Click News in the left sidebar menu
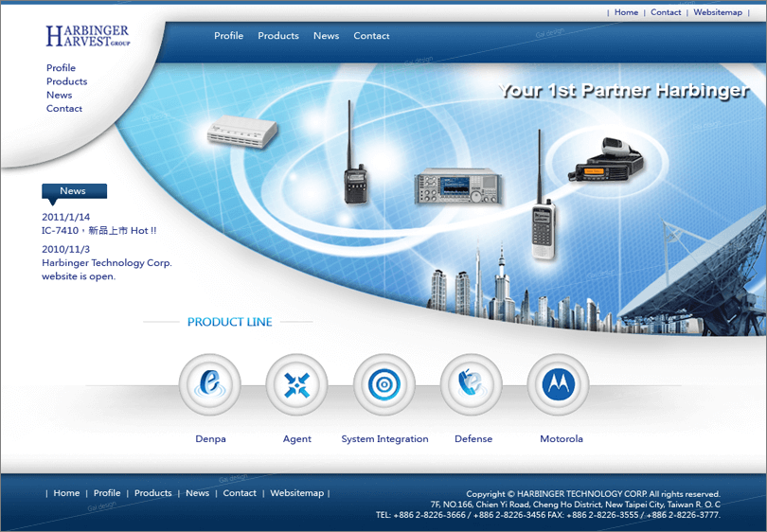 (60, 95)
